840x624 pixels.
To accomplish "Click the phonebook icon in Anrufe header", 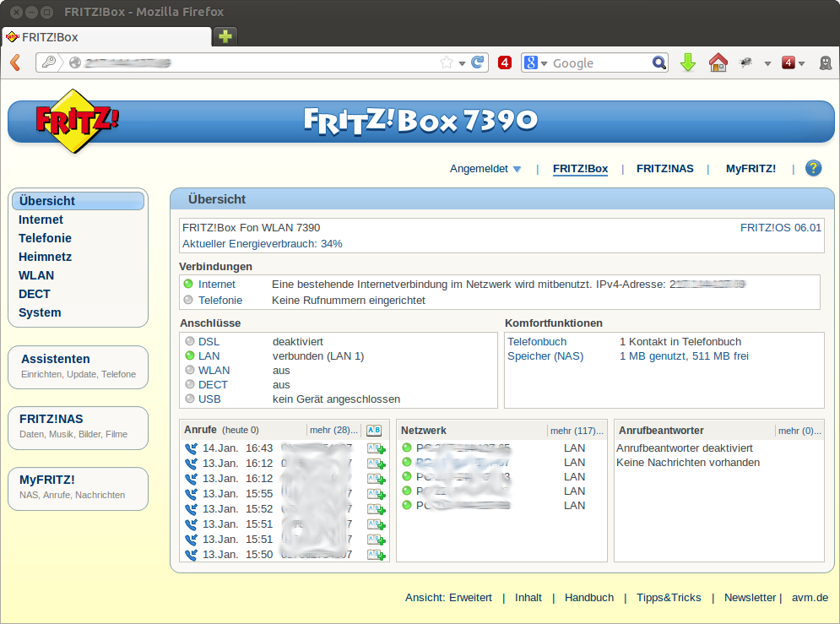I will pyautogui.click(x=373, y=431).
